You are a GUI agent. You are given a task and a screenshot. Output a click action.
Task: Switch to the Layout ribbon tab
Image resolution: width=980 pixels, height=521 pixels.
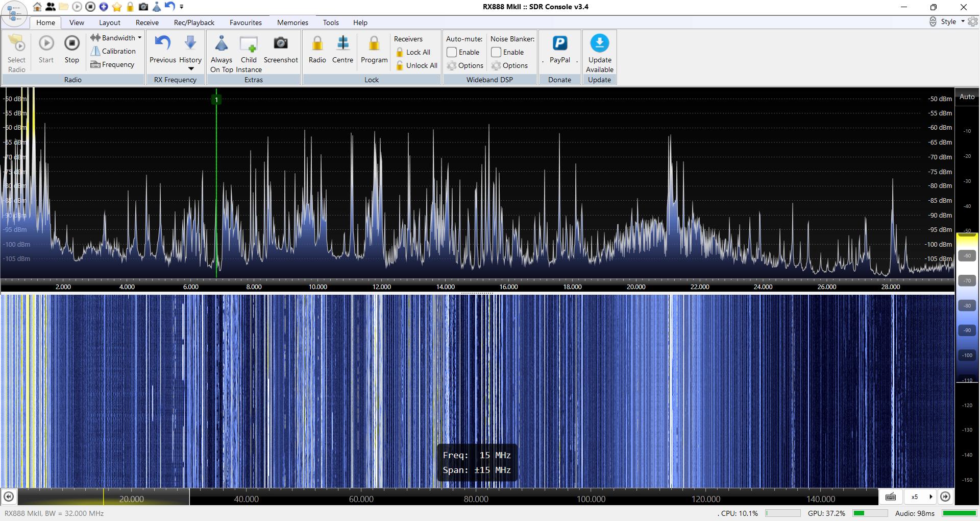click(x=110, y=22)
